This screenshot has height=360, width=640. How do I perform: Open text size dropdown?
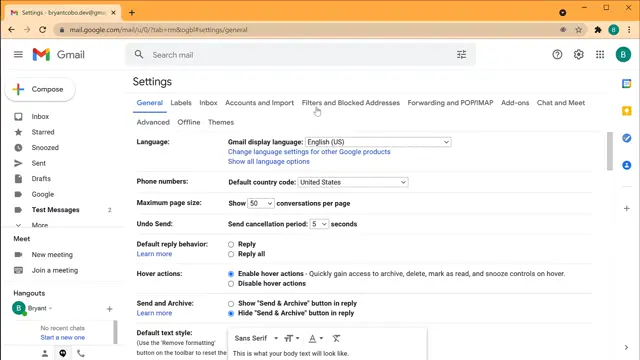pyautogui.click(x=291, y=338)
